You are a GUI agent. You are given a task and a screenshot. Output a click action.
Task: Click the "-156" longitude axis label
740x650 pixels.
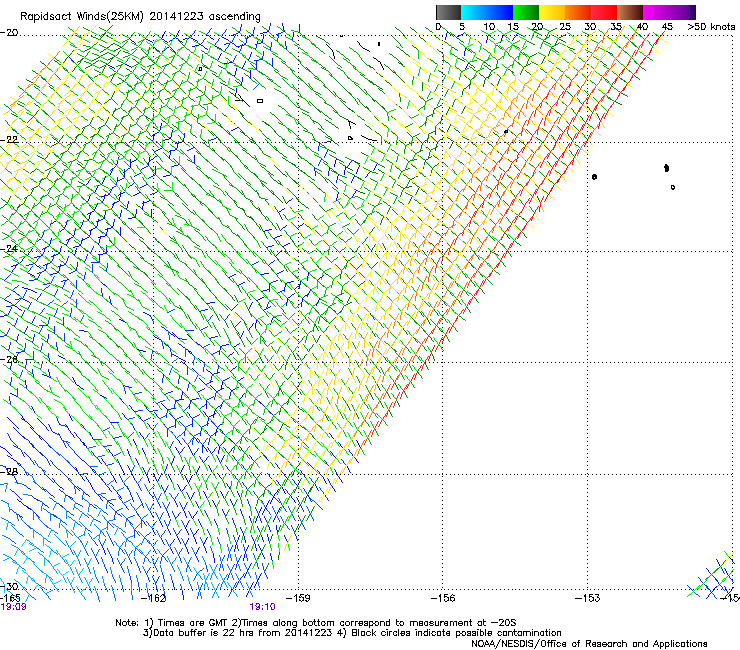pos(443,598)
